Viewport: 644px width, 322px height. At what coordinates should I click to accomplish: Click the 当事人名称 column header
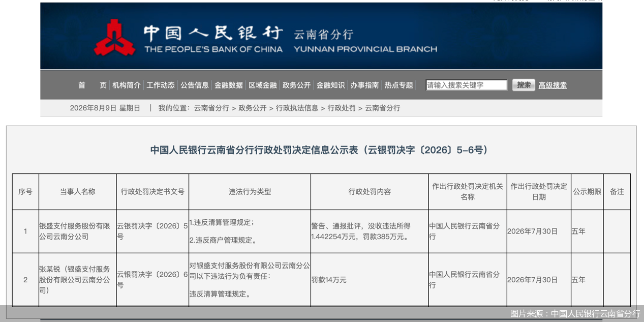point(77,192)
